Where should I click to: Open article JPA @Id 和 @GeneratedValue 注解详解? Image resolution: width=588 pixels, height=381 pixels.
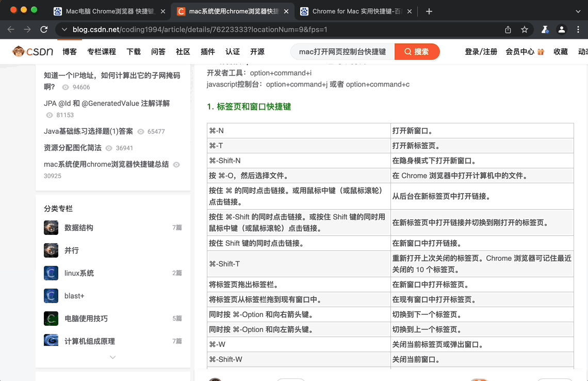click(107, 103)
